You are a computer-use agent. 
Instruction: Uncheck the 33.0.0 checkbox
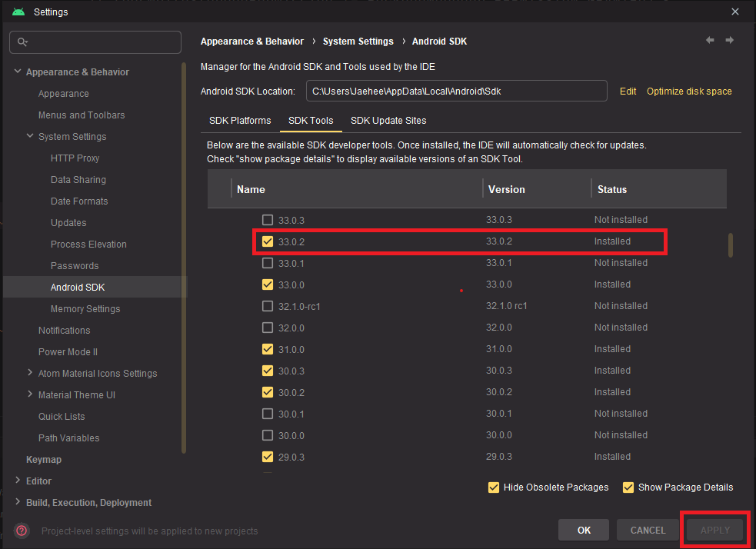coord(267,284)
